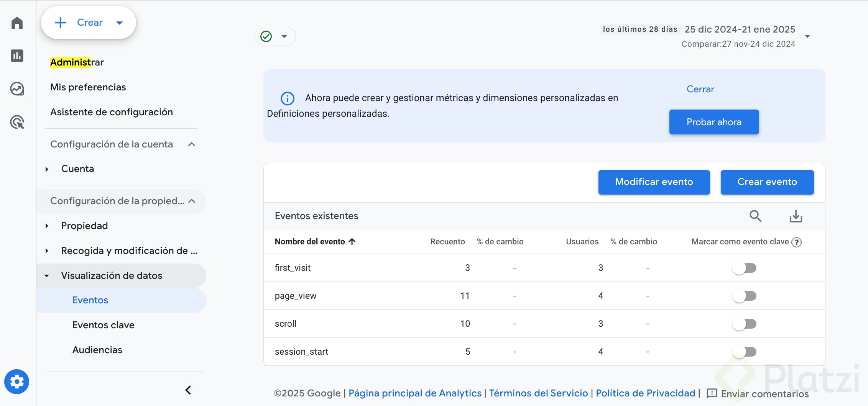Screen dimensions: 868x406
Task: Toggle first_visit as key event
Action: 744,268
